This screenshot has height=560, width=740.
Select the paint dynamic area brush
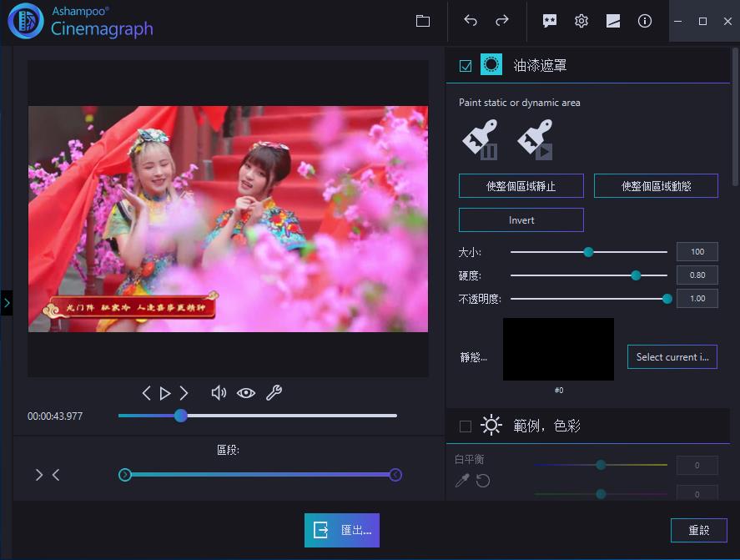535,139
